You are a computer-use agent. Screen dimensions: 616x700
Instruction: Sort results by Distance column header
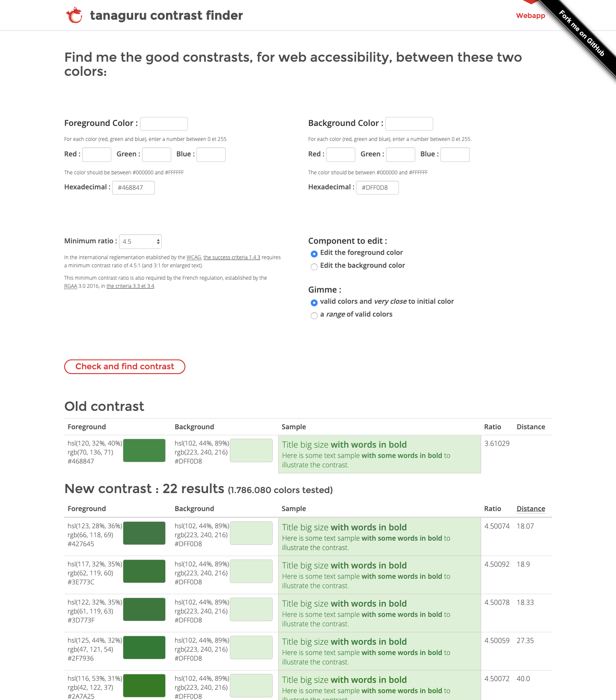pyautogui.click(x=530, y=509)
